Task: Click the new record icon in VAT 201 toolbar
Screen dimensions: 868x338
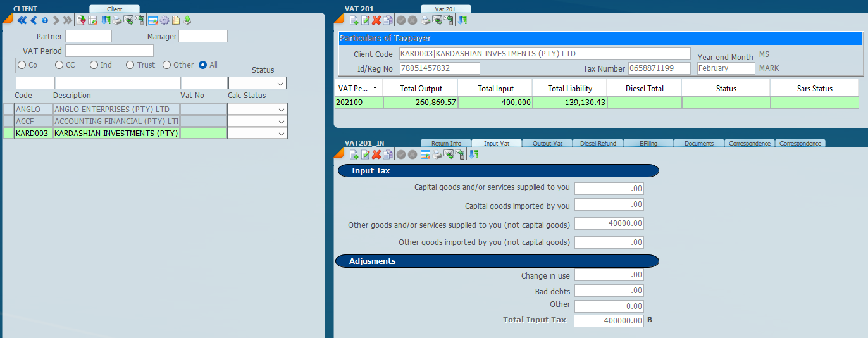Action: 354,20
